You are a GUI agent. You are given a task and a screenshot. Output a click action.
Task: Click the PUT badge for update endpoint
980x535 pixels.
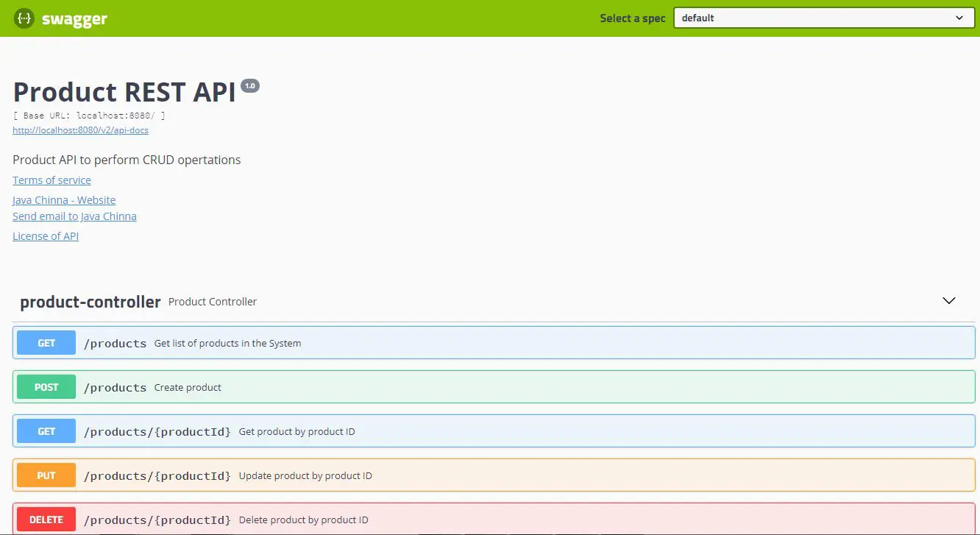coord(46,475)
